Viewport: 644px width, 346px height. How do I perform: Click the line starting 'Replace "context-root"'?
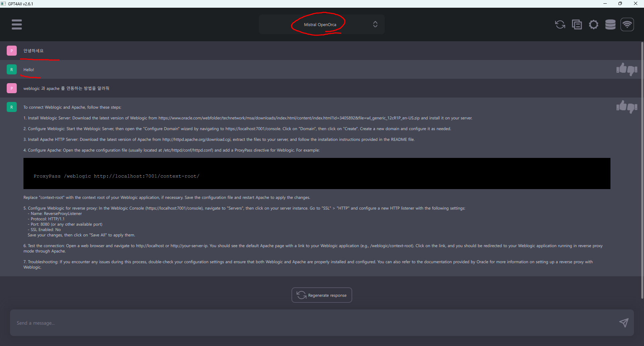point(167,197)
